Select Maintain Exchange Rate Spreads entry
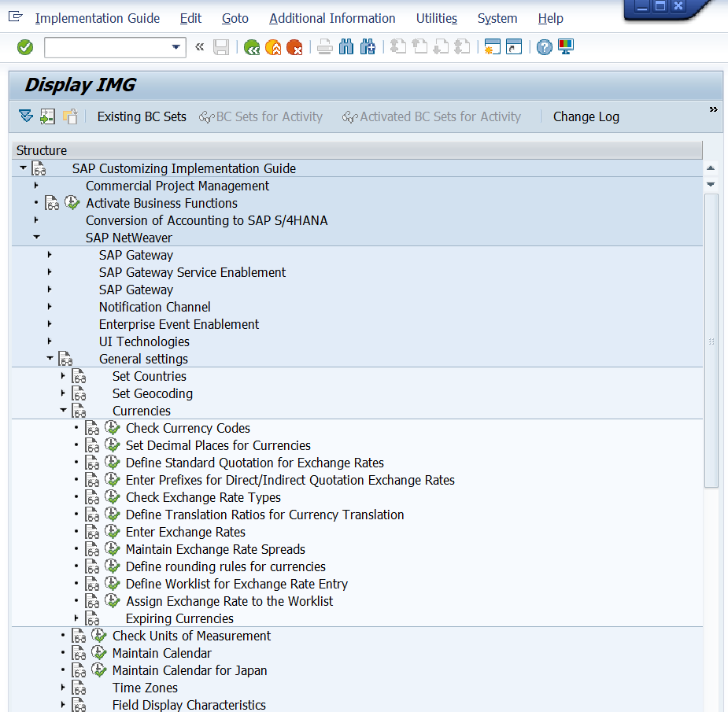Image resolution: width=728 pixels, height=712 pixels. [x=216, y=549]
